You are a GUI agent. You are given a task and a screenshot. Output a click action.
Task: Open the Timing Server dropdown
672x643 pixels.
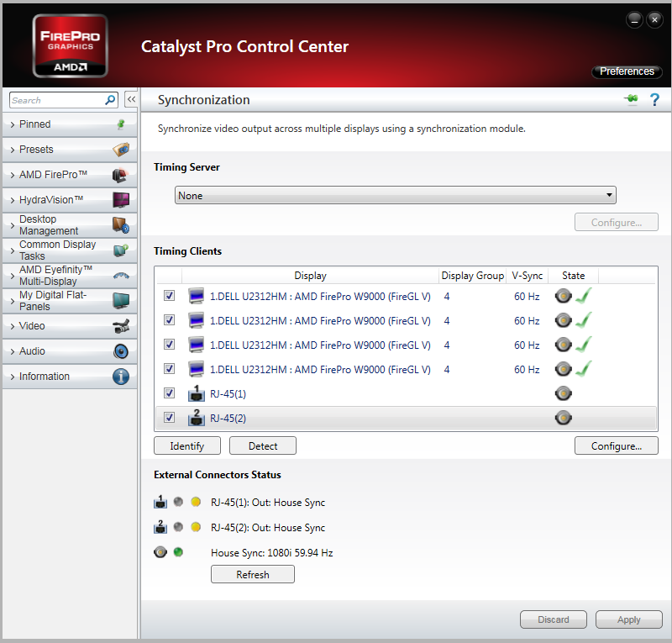395,196
